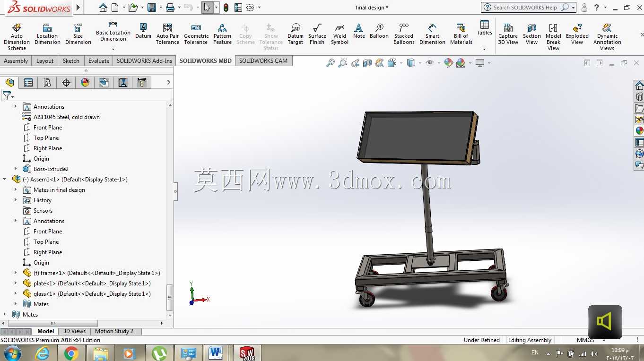The image size is (644, 361).
Task: Open the Chrome taskbar icon
Action: (x=71, y=353)
